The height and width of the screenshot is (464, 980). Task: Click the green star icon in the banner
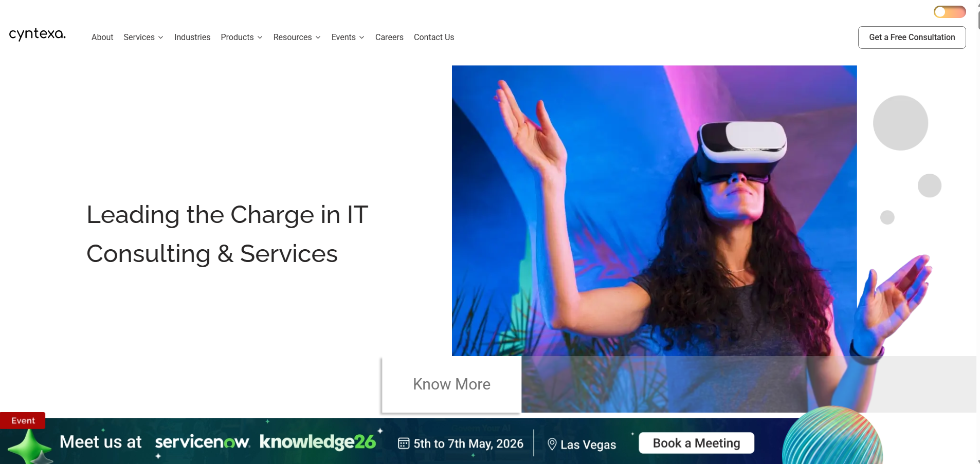click(x=30, y=447)
